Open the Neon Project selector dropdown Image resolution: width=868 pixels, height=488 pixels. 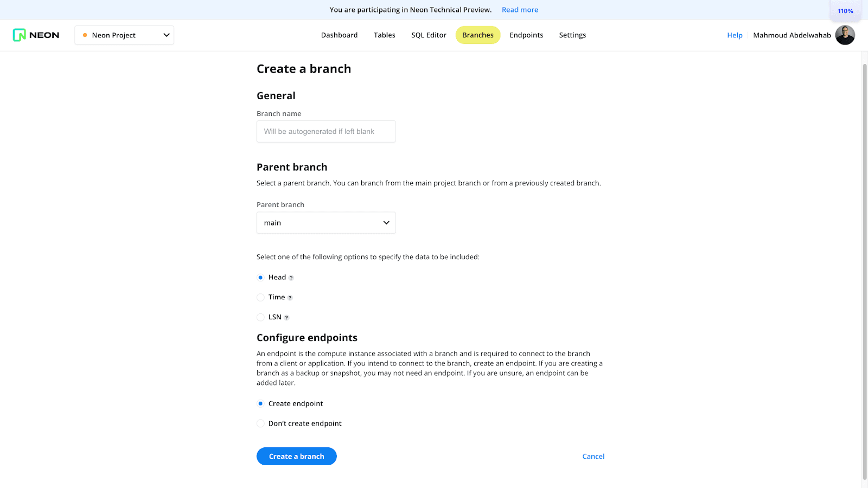pyautogui.click(x=124, y=35)
